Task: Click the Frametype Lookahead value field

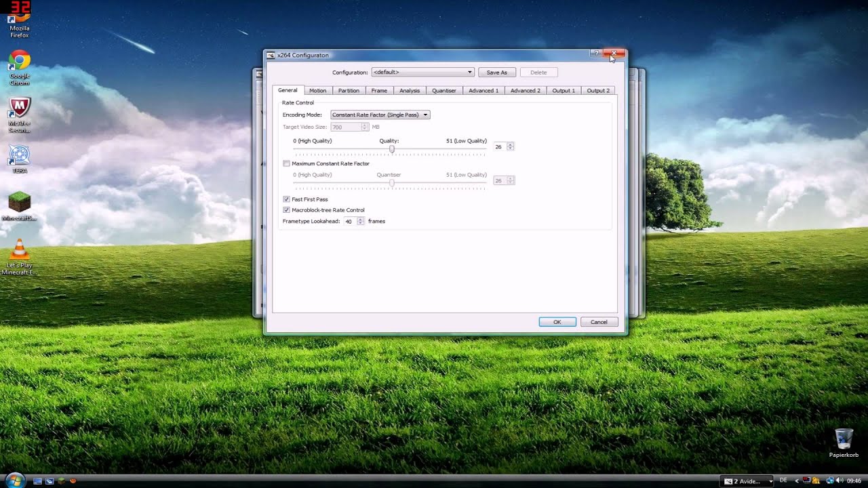Action: 350,221
